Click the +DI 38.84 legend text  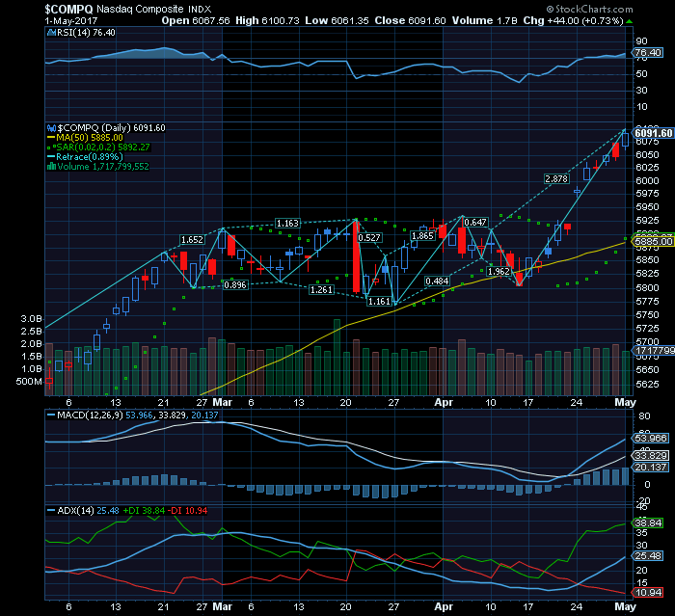[144, 511]
